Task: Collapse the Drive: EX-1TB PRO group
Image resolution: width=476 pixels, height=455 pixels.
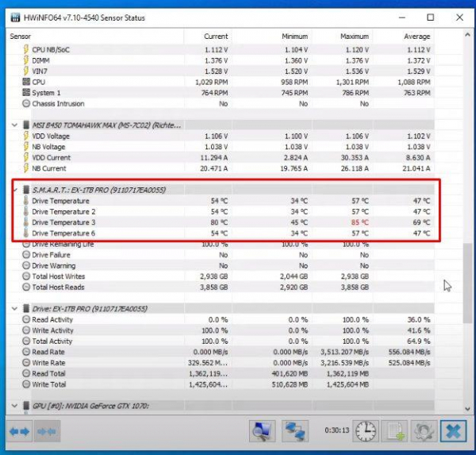Action: coord(14,309)
